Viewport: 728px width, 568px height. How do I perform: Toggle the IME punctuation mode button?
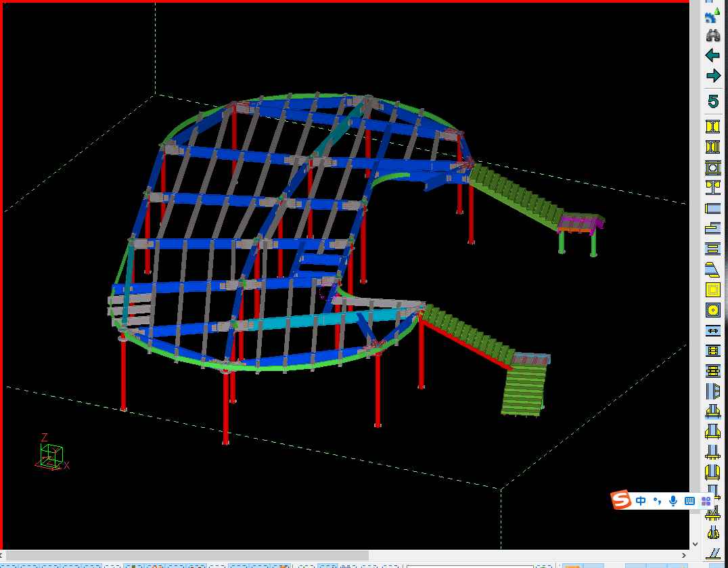point(657,501)
